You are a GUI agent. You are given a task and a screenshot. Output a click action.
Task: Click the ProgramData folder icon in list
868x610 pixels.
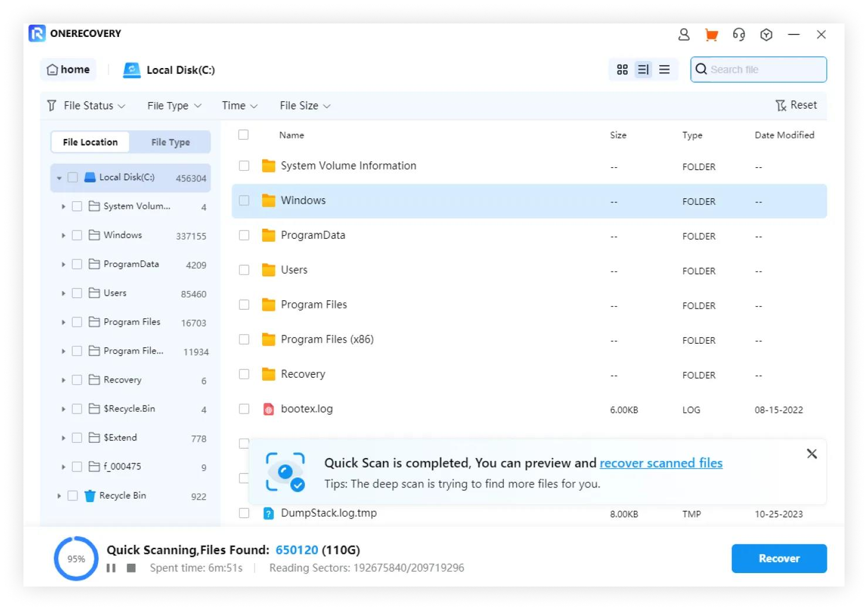coord(269,235)
